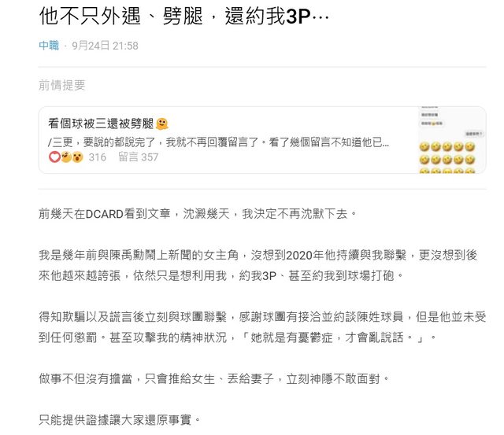Viewport: 504px width, 435px height.
Task: Click the linked post excerpt starting with /三更
Action: (x=218, y=142)
